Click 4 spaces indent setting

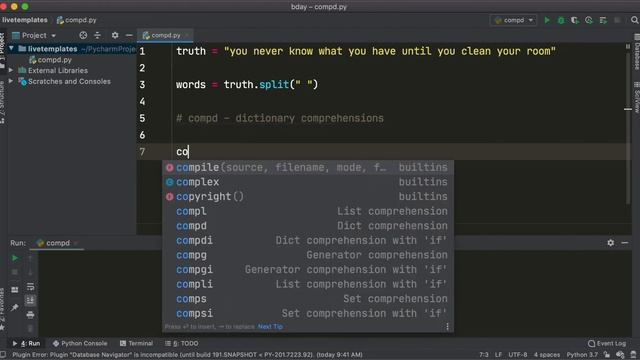(547, 355)
